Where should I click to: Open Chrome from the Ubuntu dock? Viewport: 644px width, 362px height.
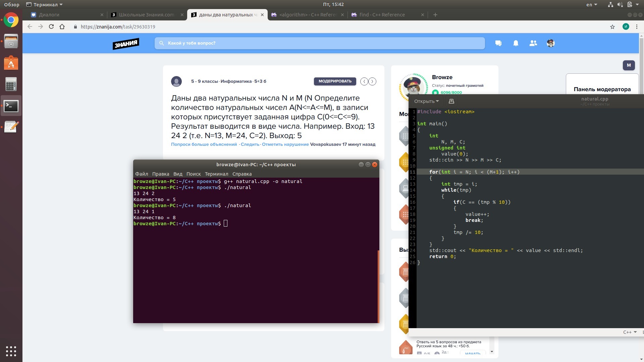point(11,20)
